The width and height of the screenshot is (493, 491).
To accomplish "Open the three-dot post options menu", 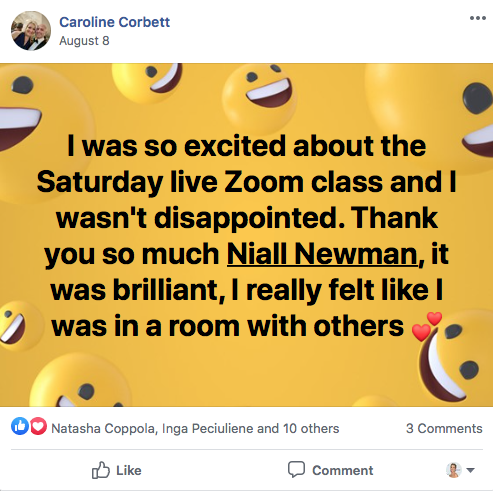I will [477, 18].
